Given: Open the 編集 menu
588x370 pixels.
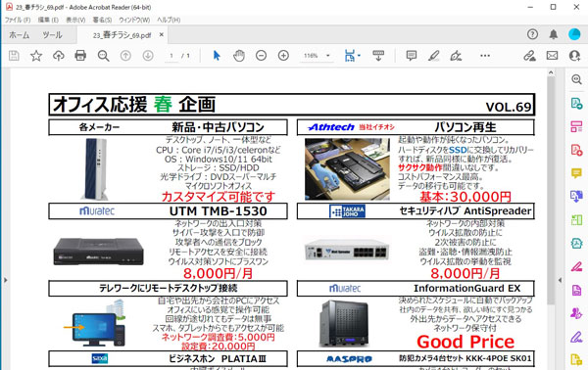Looking at the screenshot, I should (x=48, y=20).
